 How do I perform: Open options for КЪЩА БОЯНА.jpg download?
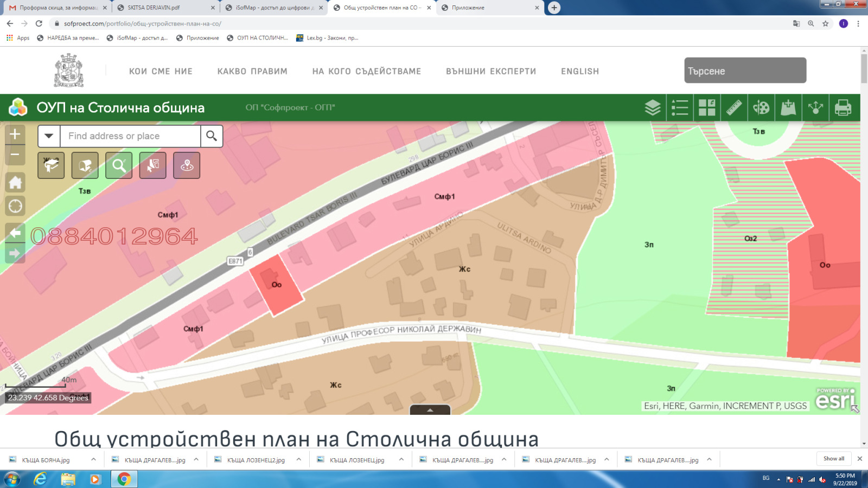(93, 459)
